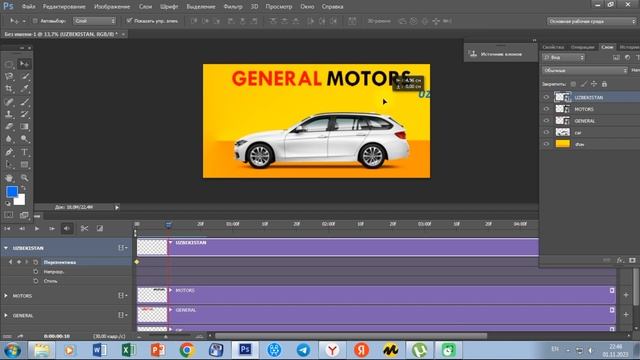Select the Eyedropper tool
Image resolution: width=640 pixels, height=360 pixels.
[24, 89]
